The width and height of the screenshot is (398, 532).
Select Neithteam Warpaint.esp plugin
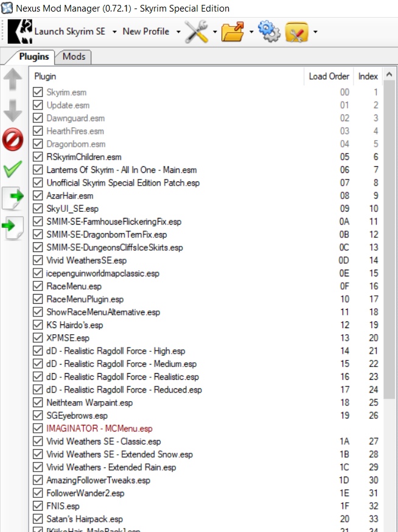[x=206, y=403]
